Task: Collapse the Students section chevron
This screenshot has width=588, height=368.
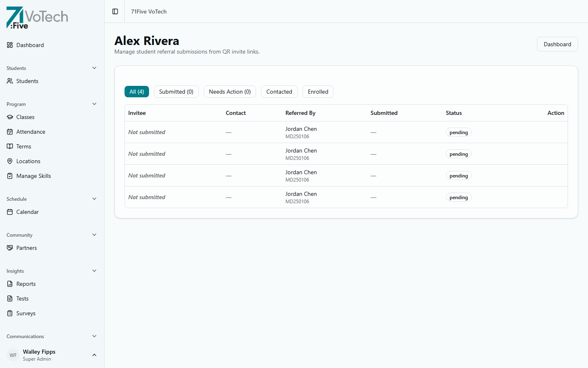Action: point(94,68)
